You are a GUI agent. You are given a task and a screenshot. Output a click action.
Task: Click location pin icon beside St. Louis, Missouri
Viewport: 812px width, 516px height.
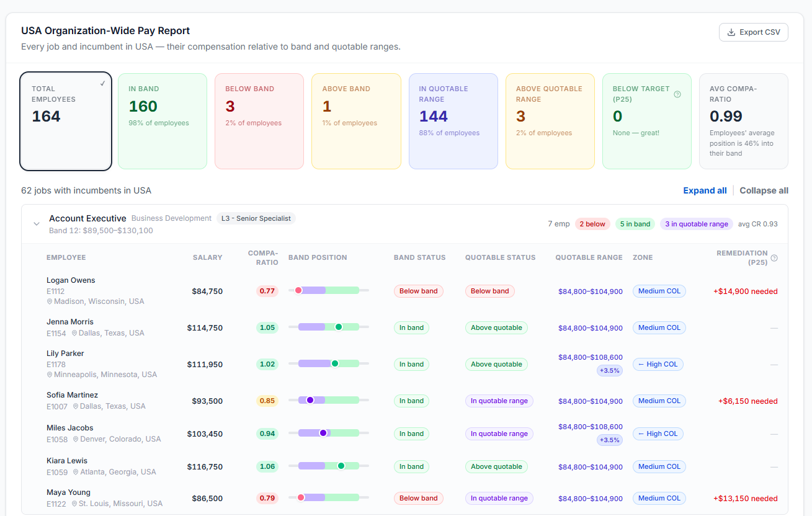point(74,504)
